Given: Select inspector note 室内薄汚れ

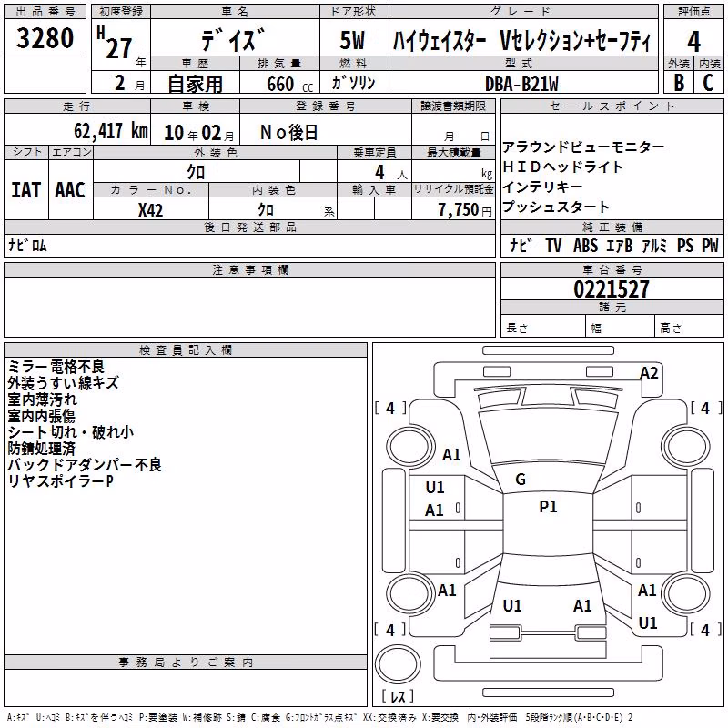Looking at the screenshot, I should [42, 399].
